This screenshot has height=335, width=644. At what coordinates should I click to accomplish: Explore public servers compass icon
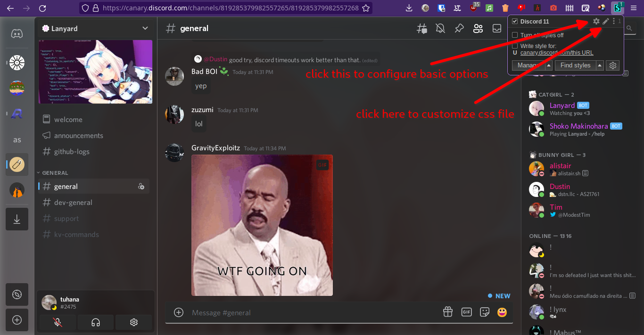17,295
